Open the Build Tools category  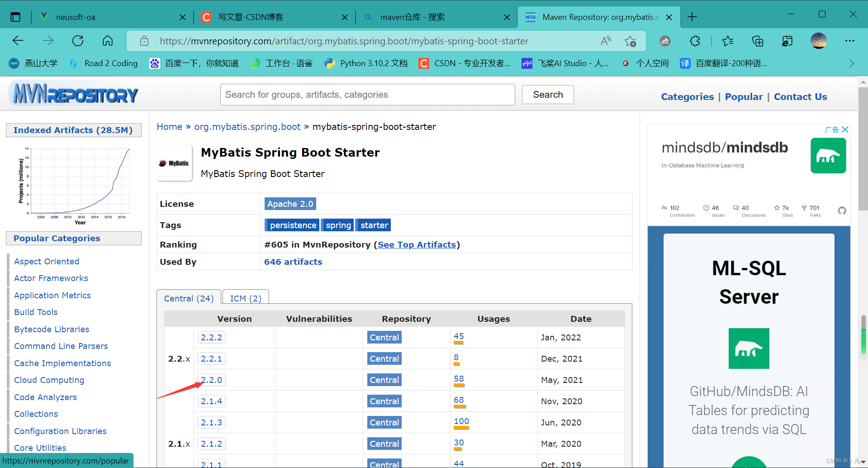click(x=36, y=312)
